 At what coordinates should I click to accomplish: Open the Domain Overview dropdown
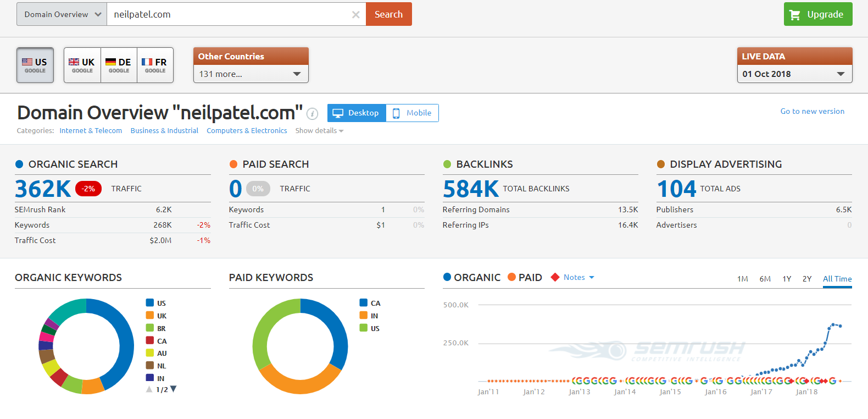pos(62,14)
